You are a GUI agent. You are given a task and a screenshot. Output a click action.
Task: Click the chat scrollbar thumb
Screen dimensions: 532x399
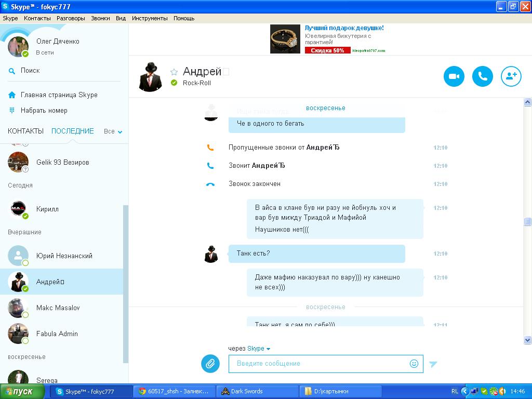(528, 221)
